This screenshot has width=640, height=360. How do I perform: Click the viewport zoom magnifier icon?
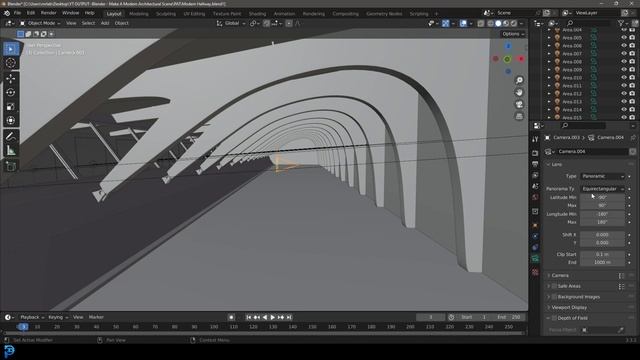point(519,80)
